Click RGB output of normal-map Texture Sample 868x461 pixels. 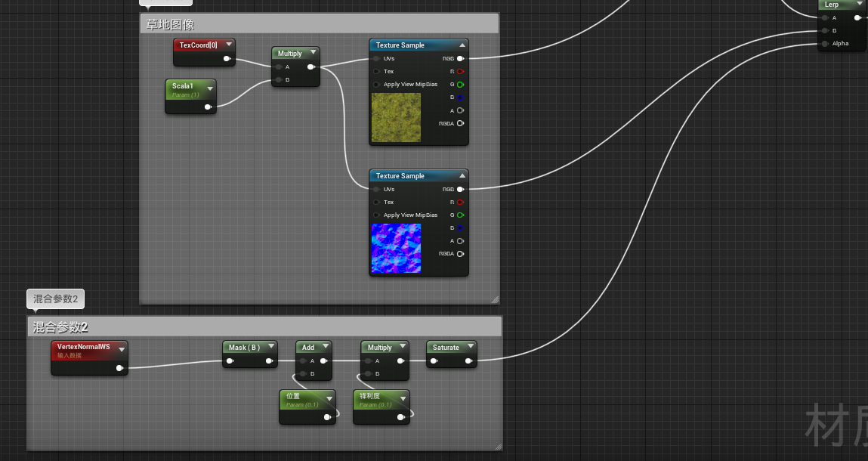tap(461, 189)
